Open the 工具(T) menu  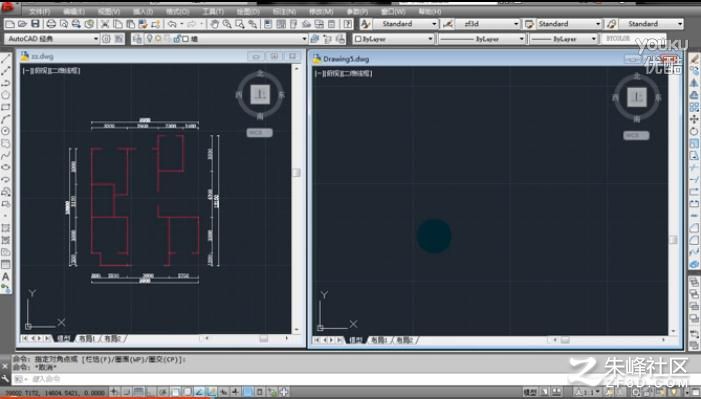pos(213,11)
